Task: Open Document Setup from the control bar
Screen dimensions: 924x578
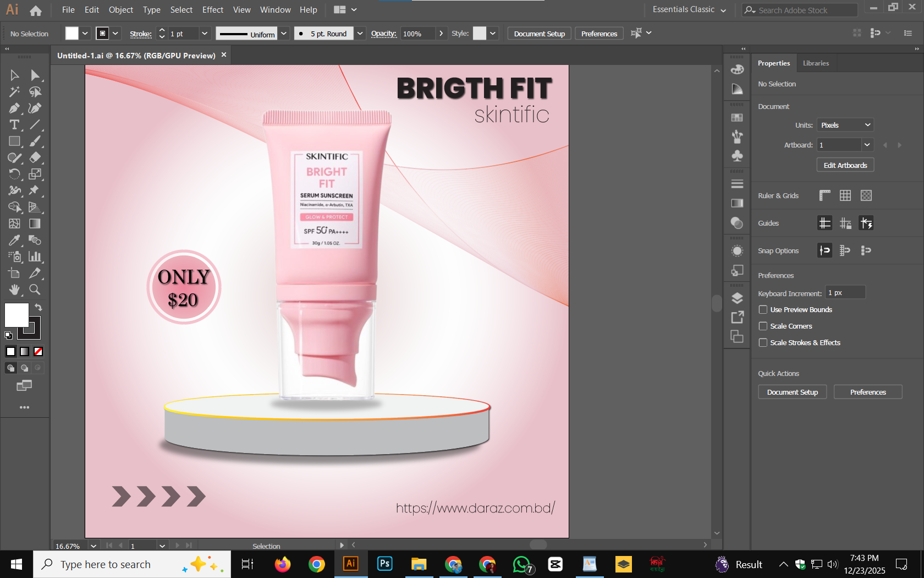Action: coord(539,33)
